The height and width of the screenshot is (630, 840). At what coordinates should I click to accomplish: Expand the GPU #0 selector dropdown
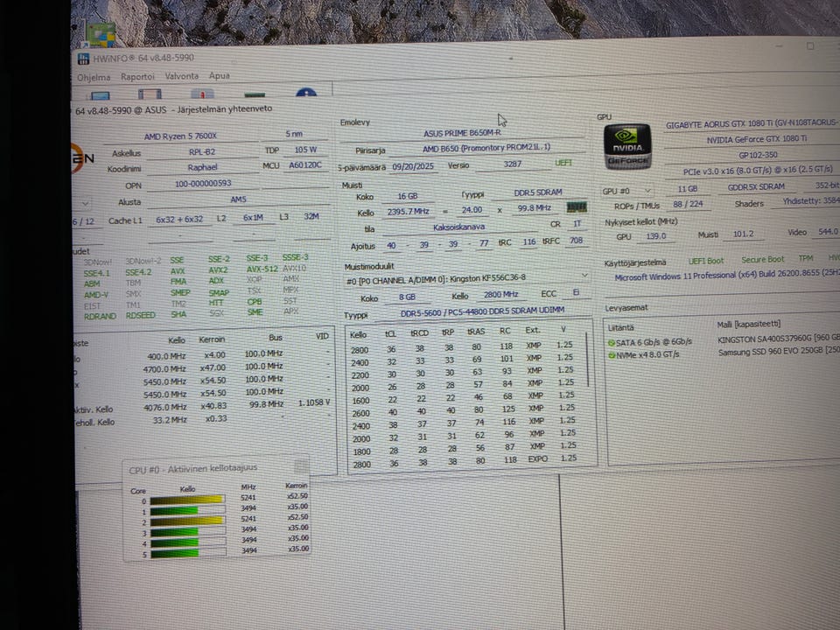pos(647,191)
